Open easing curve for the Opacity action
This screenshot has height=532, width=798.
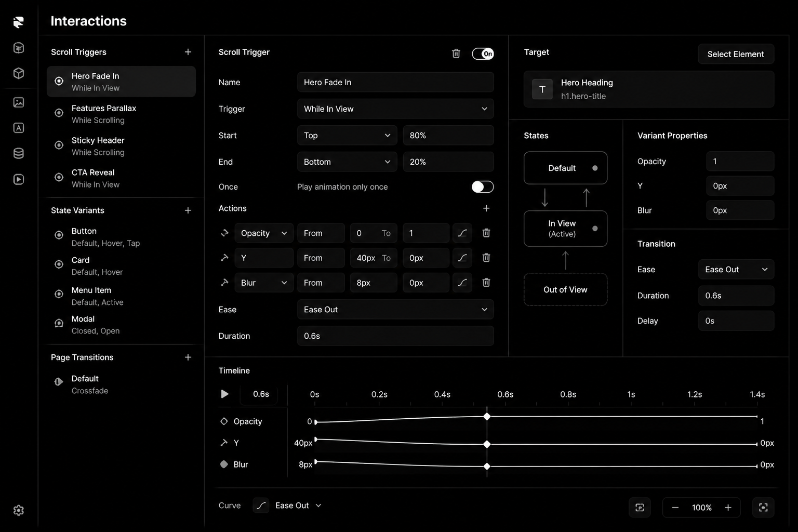[x=462, y=233]
